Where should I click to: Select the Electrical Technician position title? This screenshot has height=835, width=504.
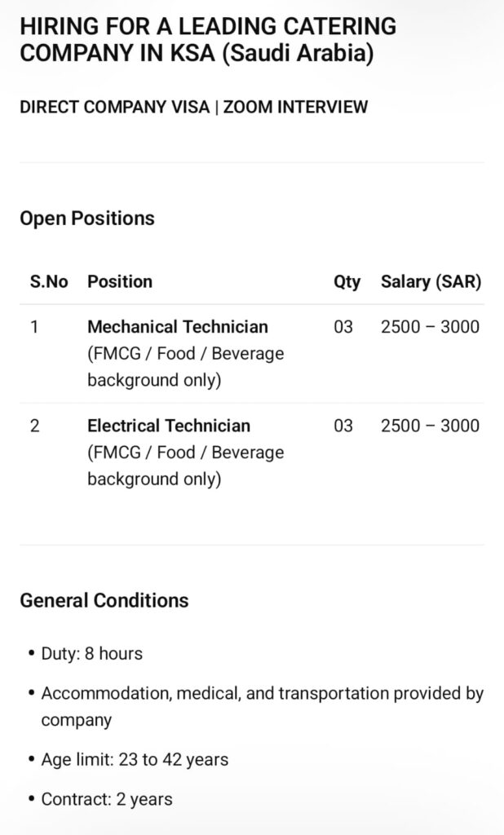169,426
